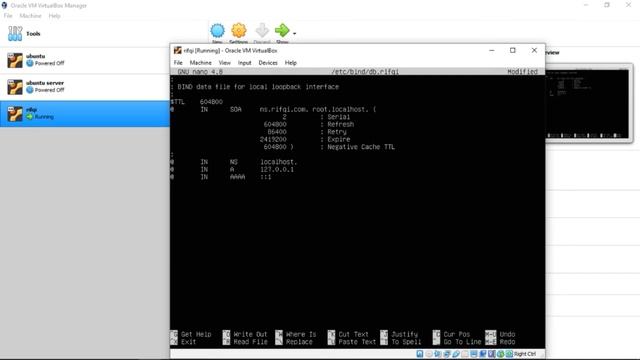Click the localhost. NS record value
This screenshot has width=640, height=360.
coord(278,162)
